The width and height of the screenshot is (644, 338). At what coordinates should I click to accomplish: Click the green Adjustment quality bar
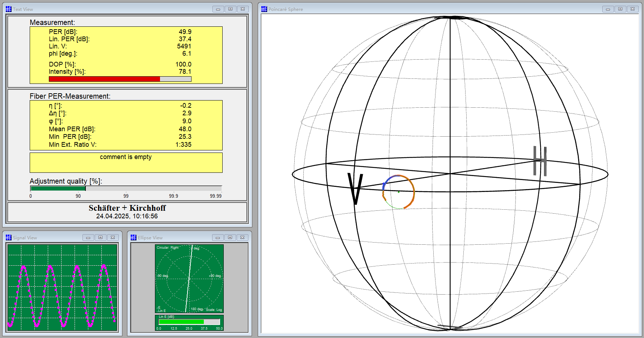click(58, 188)
